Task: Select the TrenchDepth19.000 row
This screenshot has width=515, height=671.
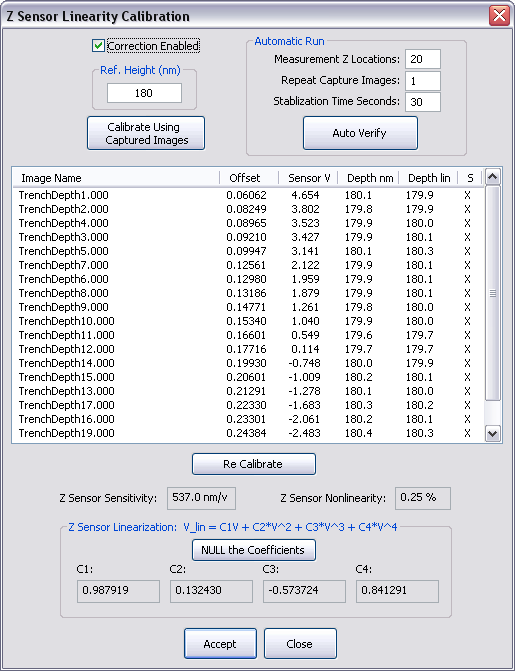Action: click(x=248, y=433)
